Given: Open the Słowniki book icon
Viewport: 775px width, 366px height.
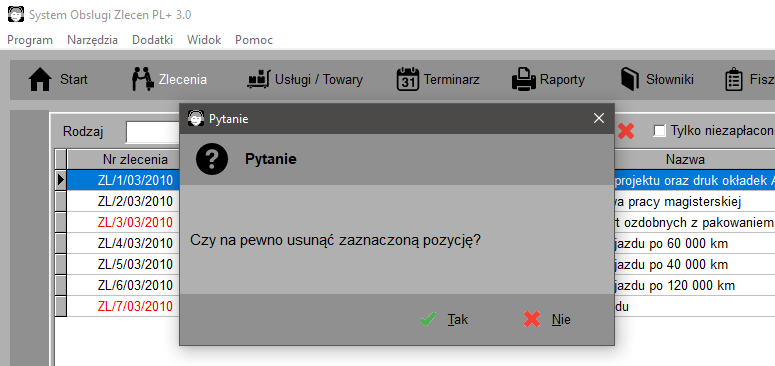Looking at the screenshot, I should point(630,80).
